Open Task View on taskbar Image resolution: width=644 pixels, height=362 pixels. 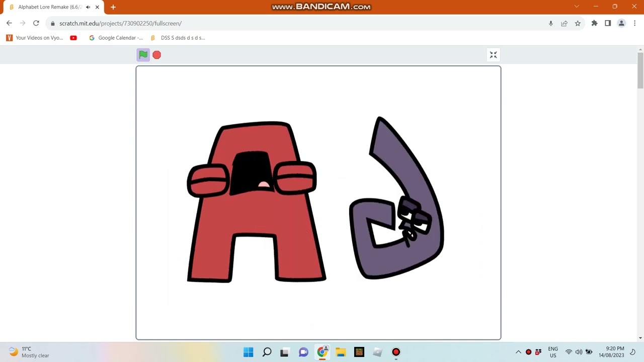point(285,352)
